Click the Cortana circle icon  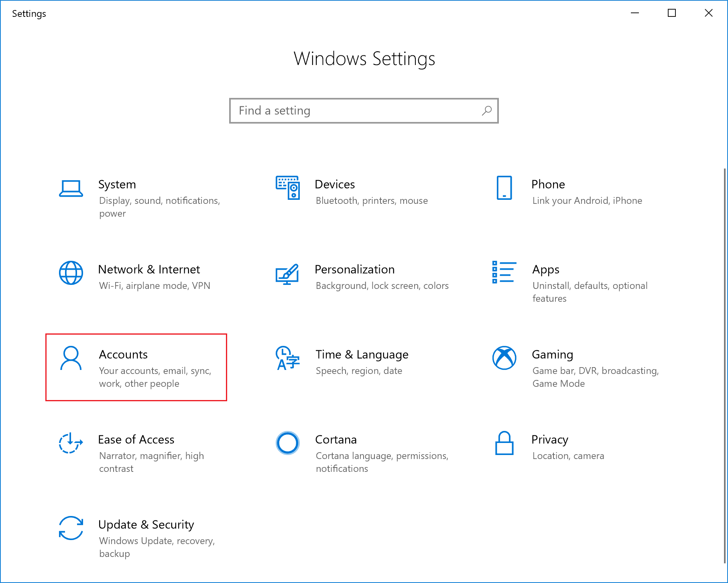[x=288, y=443]
